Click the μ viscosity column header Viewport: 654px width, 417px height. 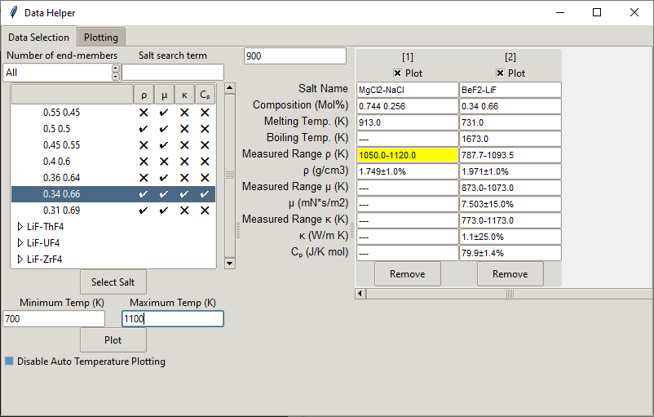pos(164,95)
